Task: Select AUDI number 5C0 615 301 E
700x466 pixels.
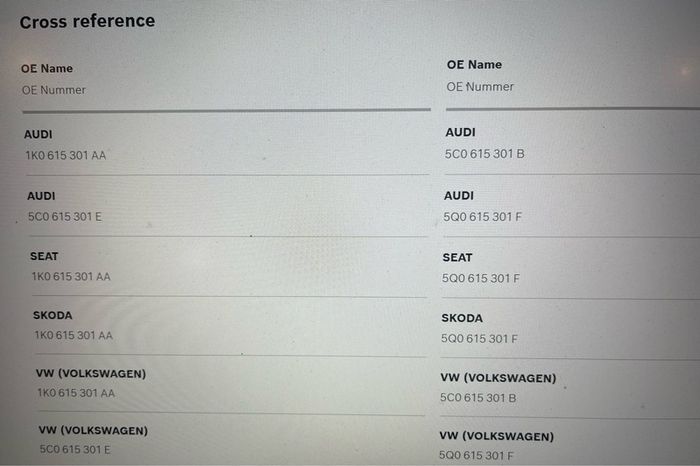Action: click(65, 217)
